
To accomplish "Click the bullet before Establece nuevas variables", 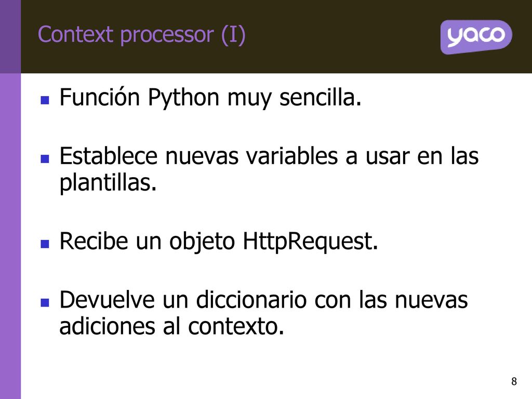I will click(x=45, y=158).
